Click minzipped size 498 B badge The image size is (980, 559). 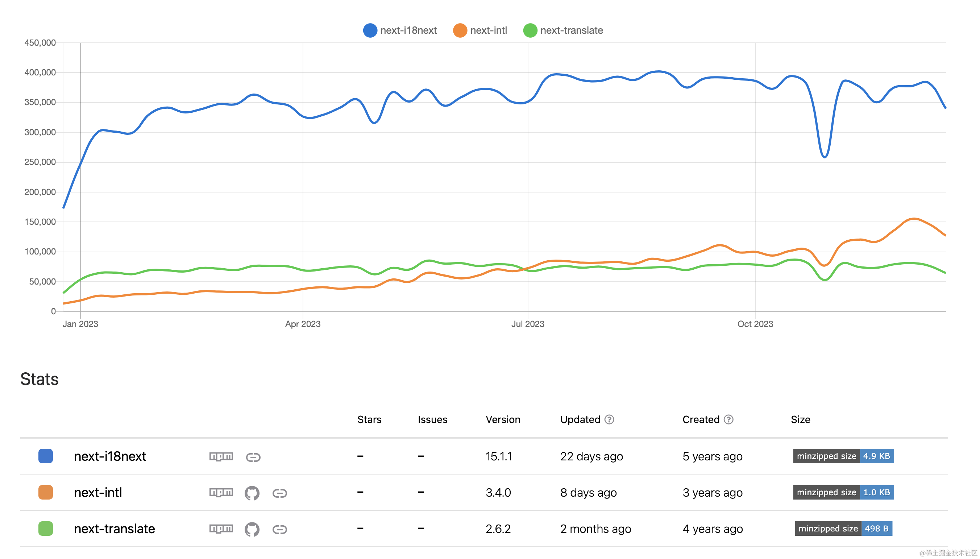click(x=843, y=529)
